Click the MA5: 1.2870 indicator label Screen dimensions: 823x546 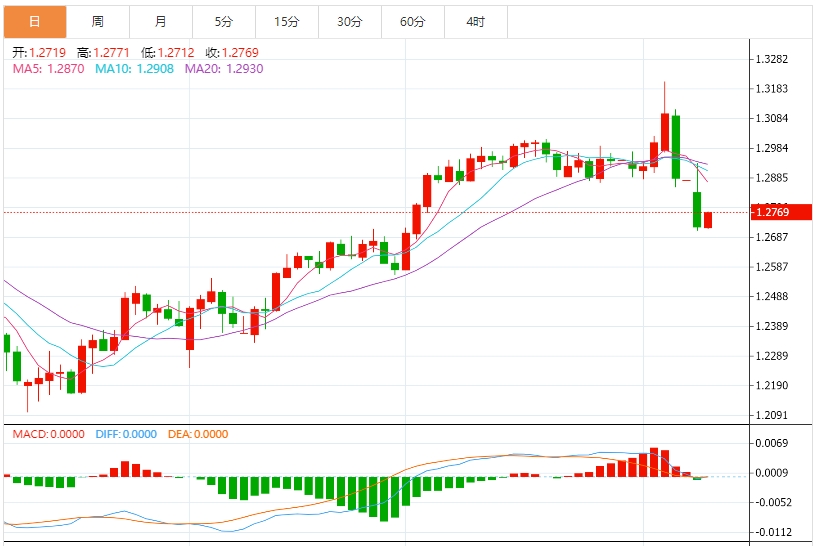[48, 69]
